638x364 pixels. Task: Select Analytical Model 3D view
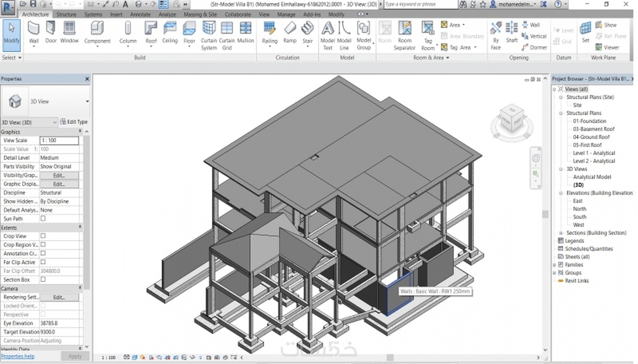coord(592,177)
